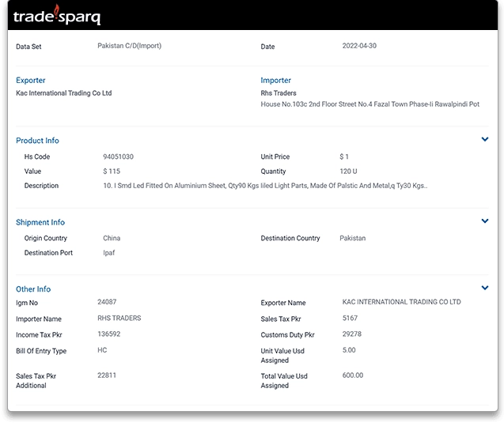Click exporter name Kac International Trading Co Ltd
The height and width of the screenshot is (430, 504).
[x=63, y=93]
